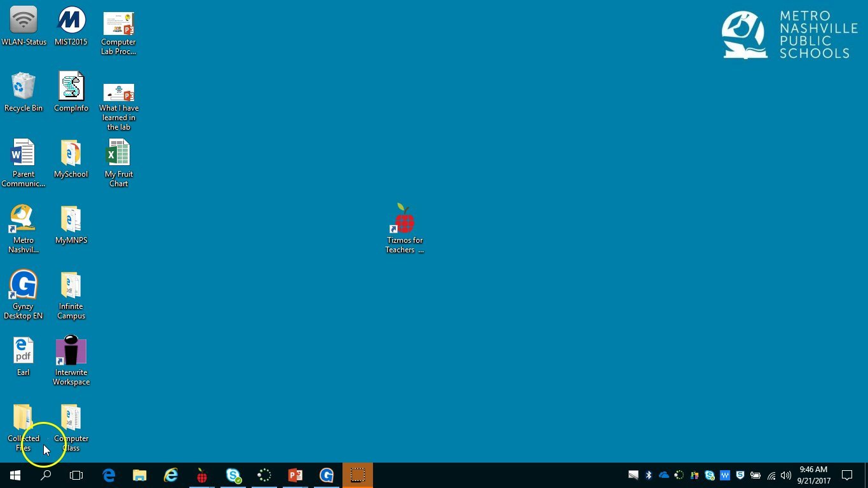
Task: Open the Action Center notifications
Action: click(846, 475)
